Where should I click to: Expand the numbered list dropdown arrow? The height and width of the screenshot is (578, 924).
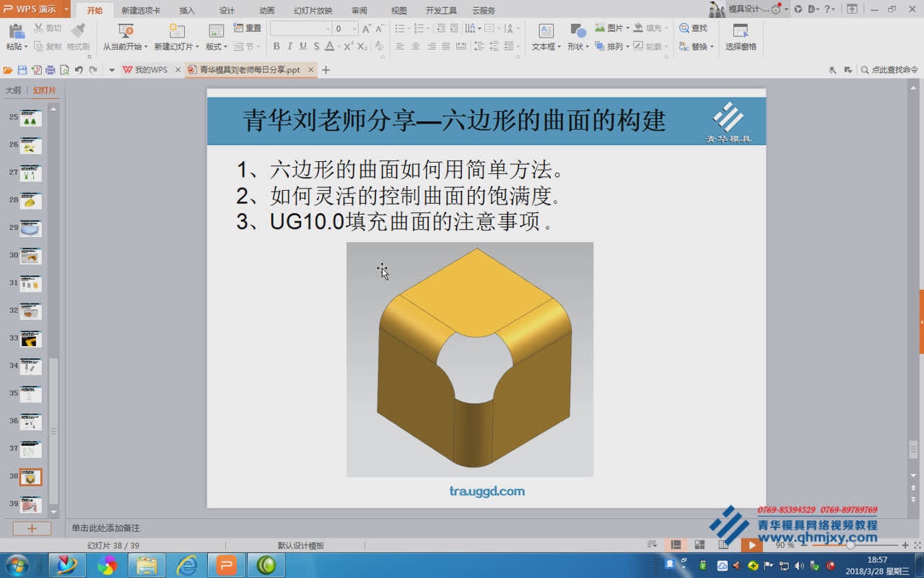pos(429,29)
